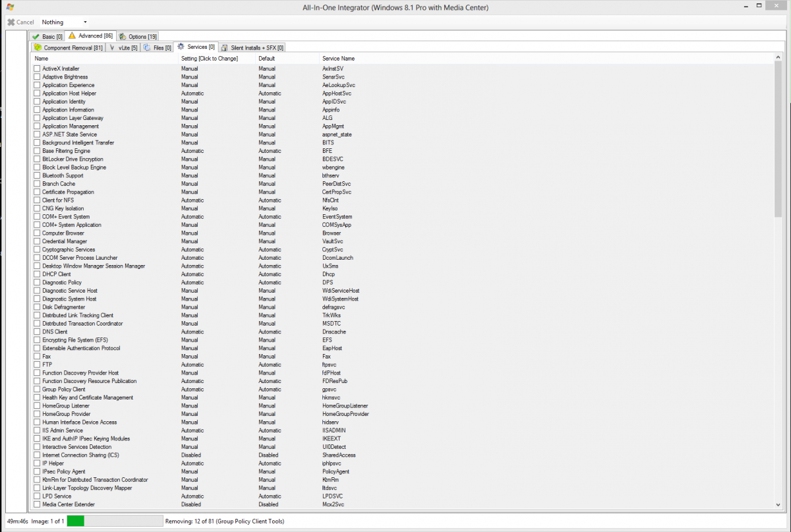The width and height of the screenshot is (791, 532).
Task: Click Setting [Click to Change] column header
Action: (209, 59)
